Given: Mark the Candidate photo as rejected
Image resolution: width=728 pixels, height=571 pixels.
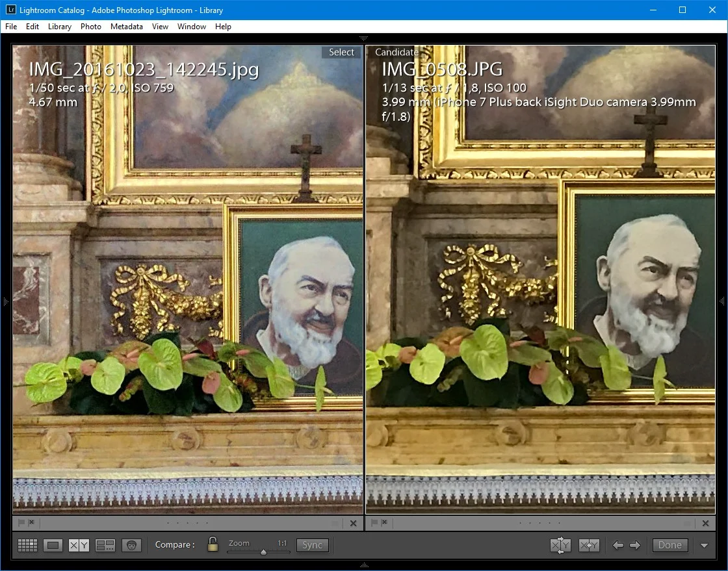Looking at the screenshot, I should (384, 522).
